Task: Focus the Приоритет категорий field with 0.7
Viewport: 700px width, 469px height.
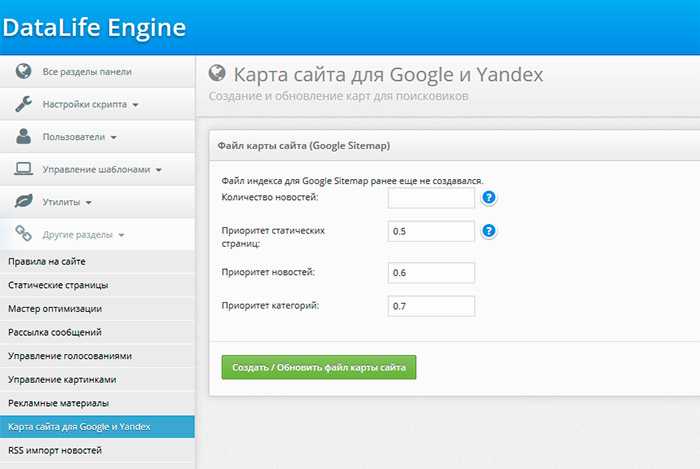Action: (x=431, y=306)
